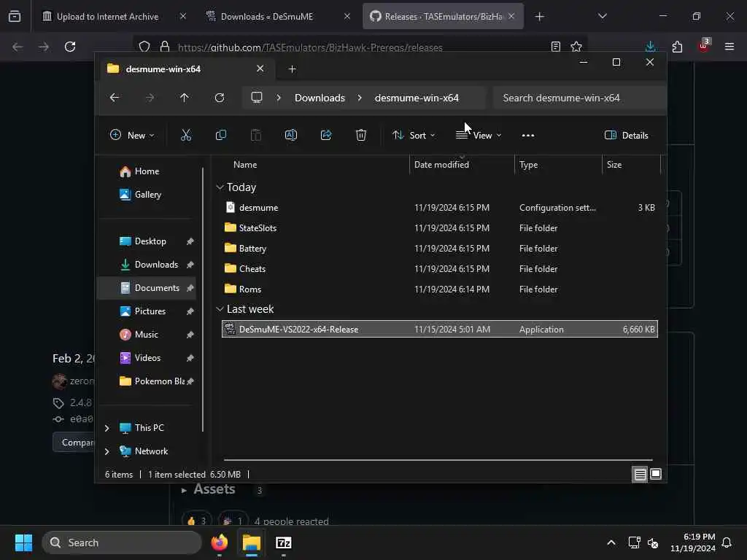Open the notification bell in system tray
This screenshot has height=560, width=747.
point(727,542)
